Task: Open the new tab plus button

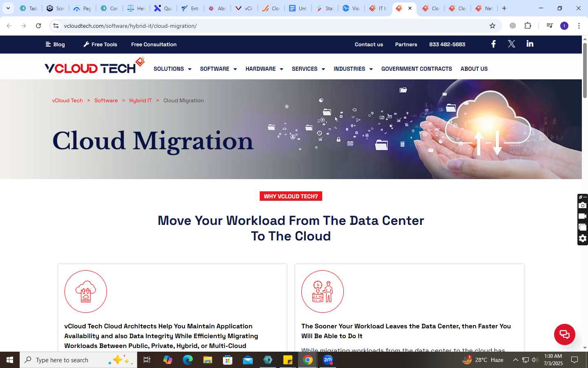Action: 504,8
